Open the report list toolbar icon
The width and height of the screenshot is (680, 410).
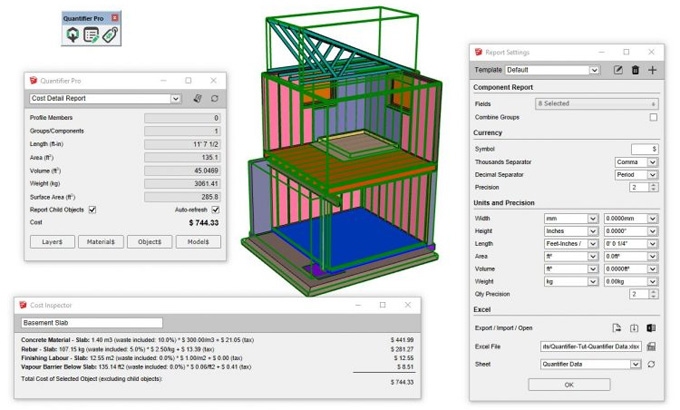(91, 34)
